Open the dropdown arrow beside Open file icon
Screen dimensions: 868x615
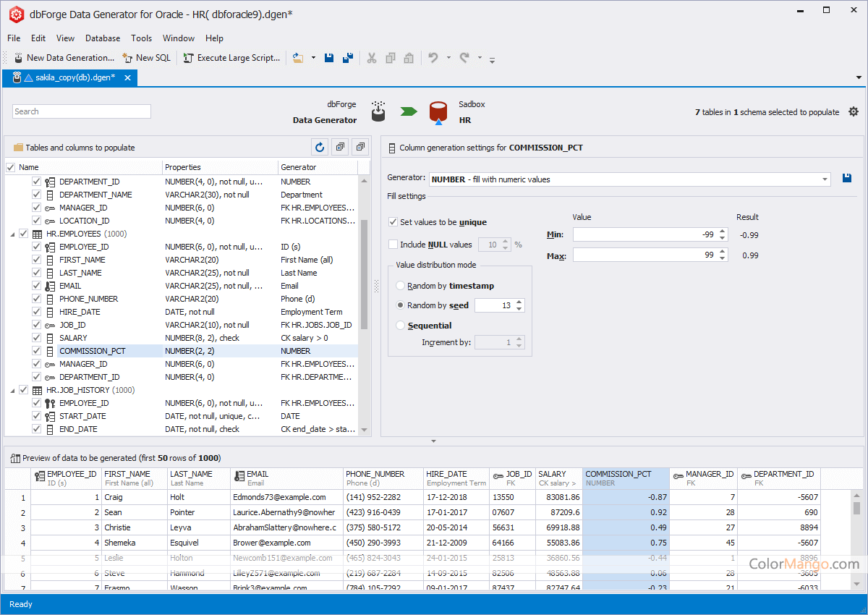pyautogui.click(x=313, y=58)
